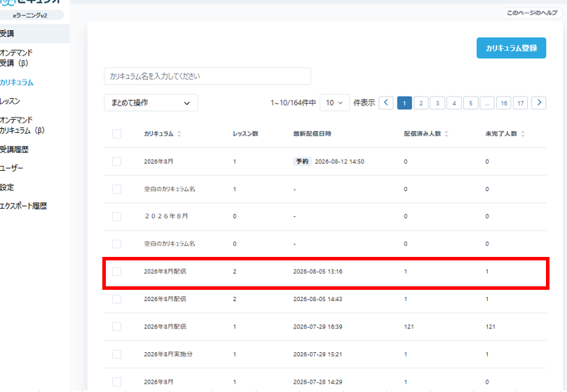Click the 121 value under 未完了人数

pyautogui.click(x=491, y=327)
